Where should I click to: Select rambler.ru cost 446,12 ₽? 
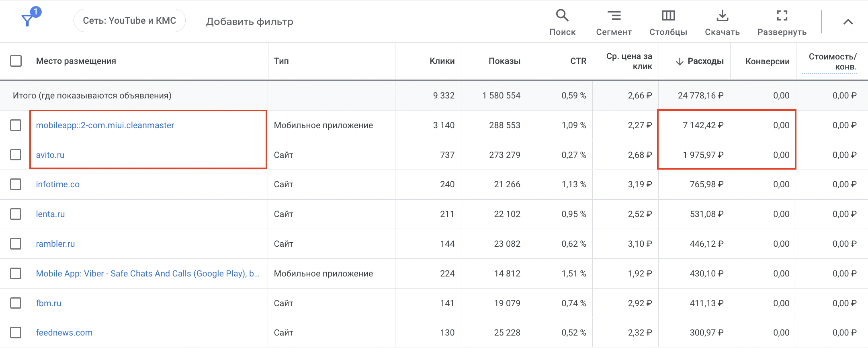point(707,244)
